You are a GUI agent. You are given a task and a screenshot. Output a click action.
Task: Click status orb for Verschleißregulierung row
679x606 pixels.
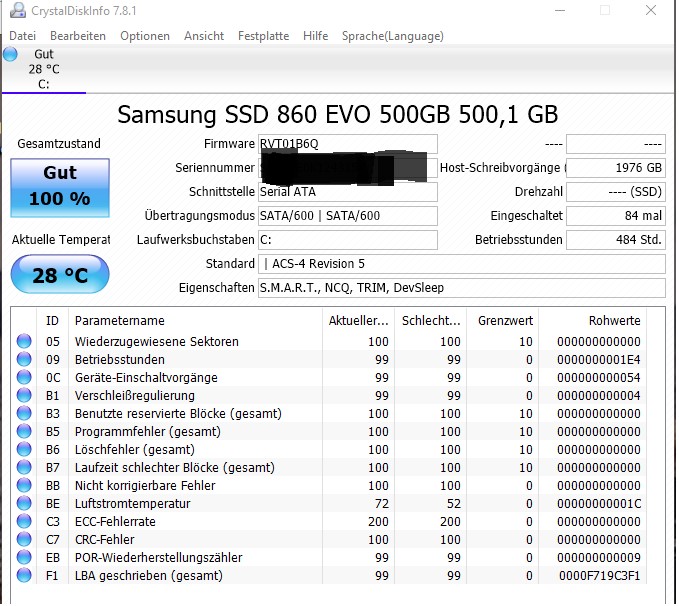tap(24, 395)
